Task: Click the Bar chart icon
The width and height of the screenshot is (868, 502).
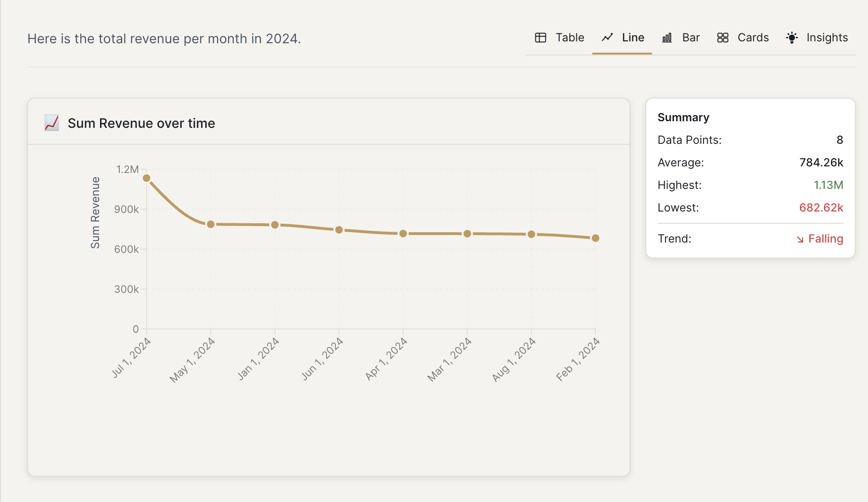Action: tap(667, 38)
